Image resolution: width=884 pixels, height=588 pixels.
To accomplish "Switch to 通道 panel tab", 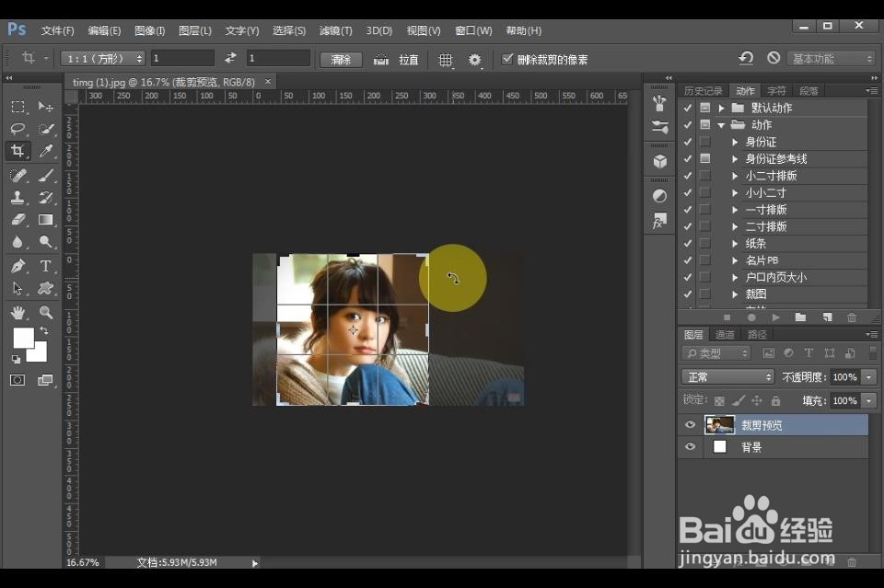I will (725, 335).
